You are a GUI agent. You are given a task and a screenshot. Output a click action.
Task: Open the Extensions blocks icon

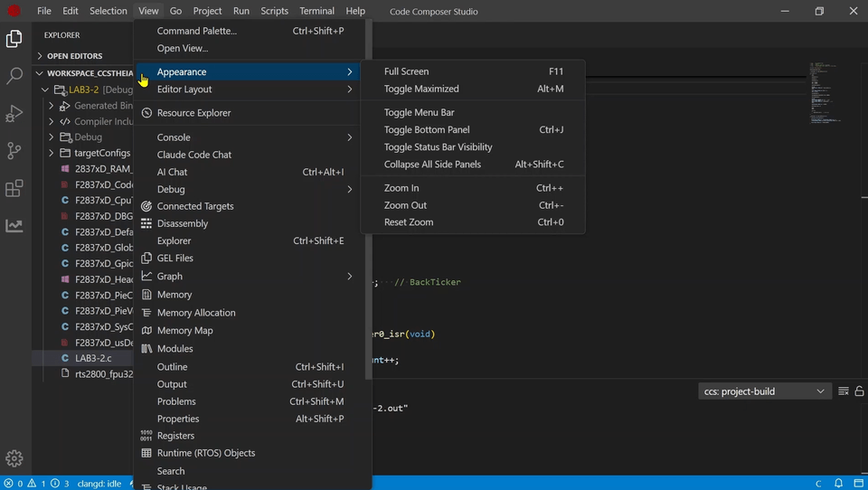(14, 188)
